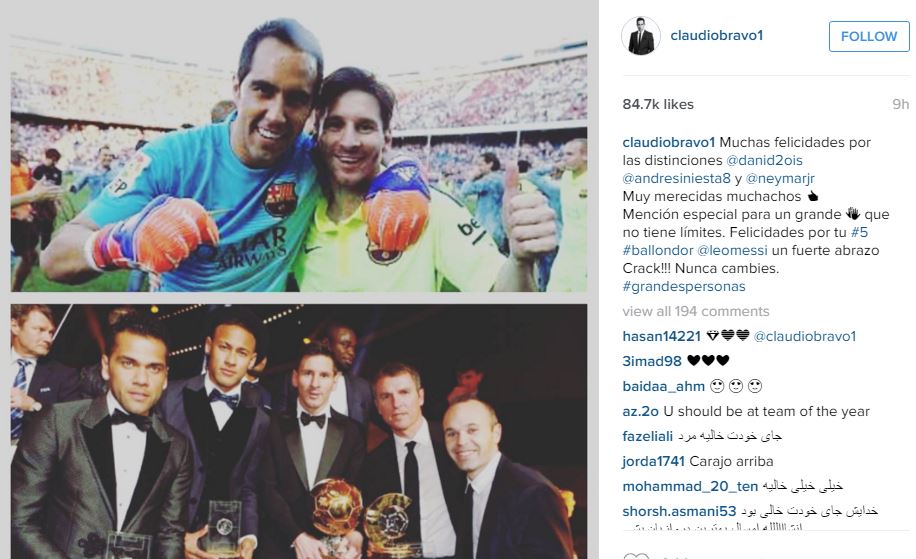Open commenter az.2o's profile
916x559 pixels.
click(640, 412)
